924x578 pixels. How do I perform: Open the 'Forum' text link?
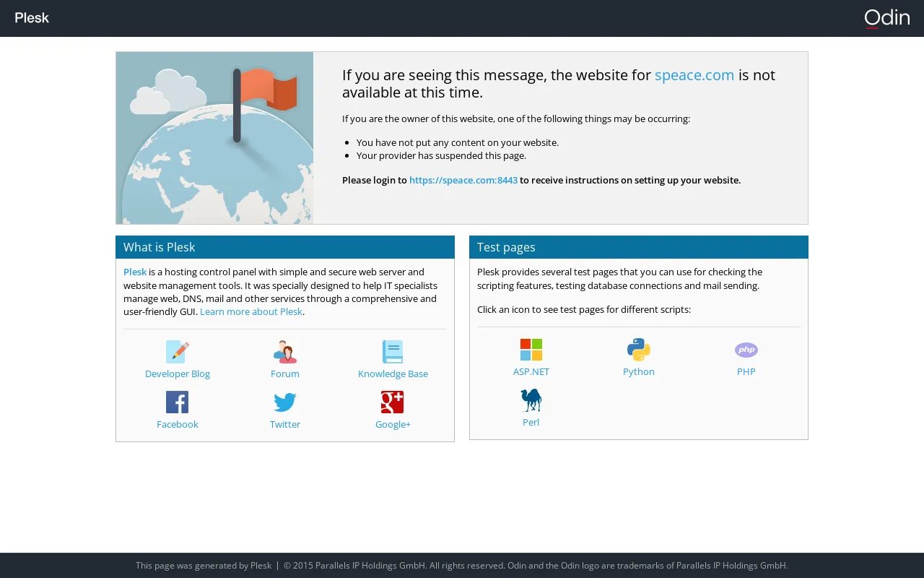(285, 374)
